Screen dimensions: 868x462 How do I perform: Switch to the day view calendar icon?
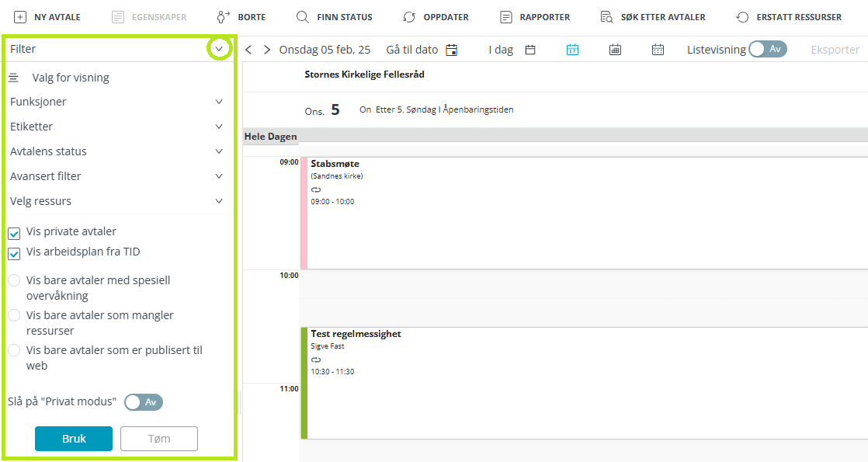(572, 50)
